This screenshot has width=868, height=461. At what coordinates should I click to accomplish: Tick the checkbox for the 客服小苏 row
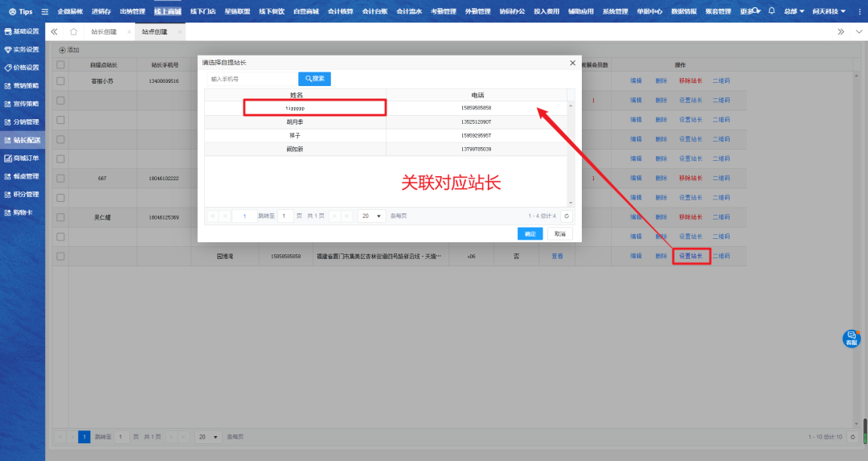(60, 81)
